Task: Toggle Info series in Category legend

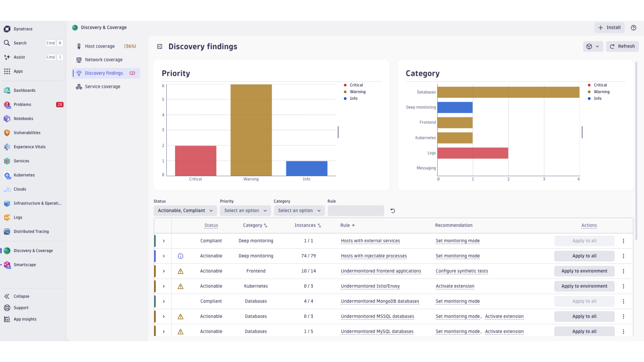Action: point(597,99)
